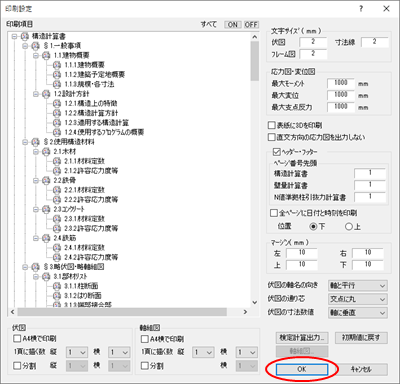Open the 伏図の通り芯 dropdown

[x=358, y=299]
